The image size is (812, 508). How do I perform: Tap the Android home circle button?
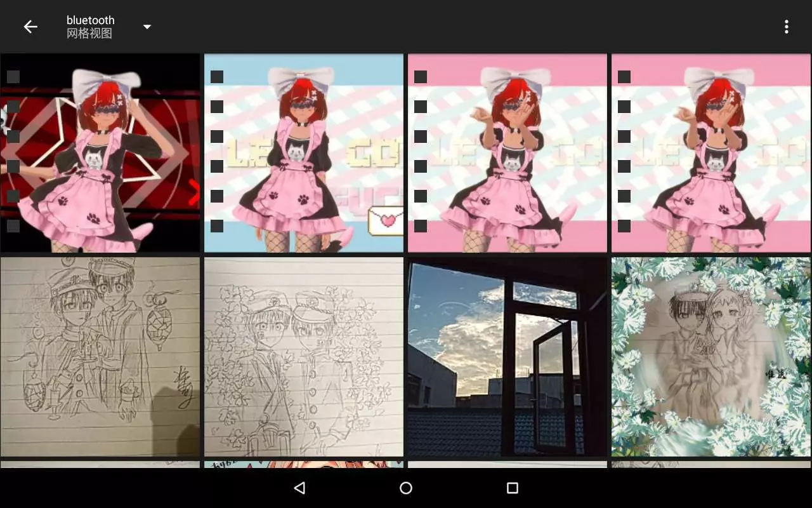[406, 488]
